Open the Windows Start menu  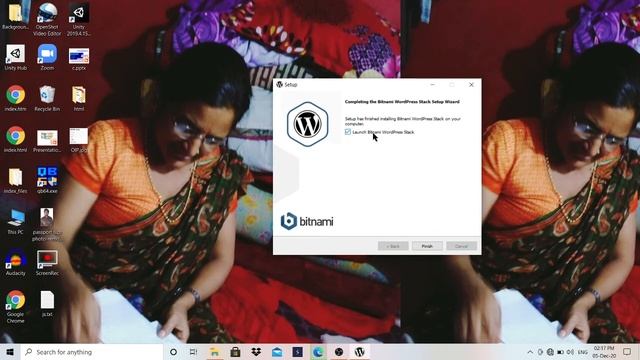pos(10,352)
